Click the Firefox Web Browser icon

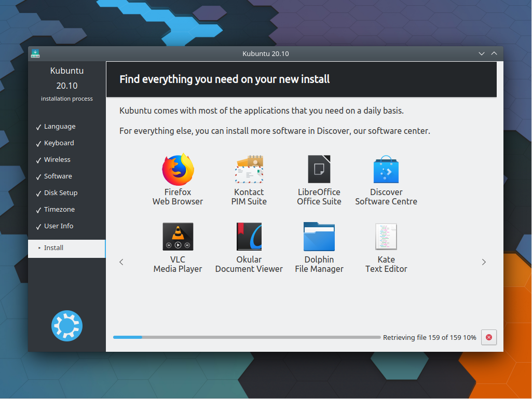pos(178,169)
